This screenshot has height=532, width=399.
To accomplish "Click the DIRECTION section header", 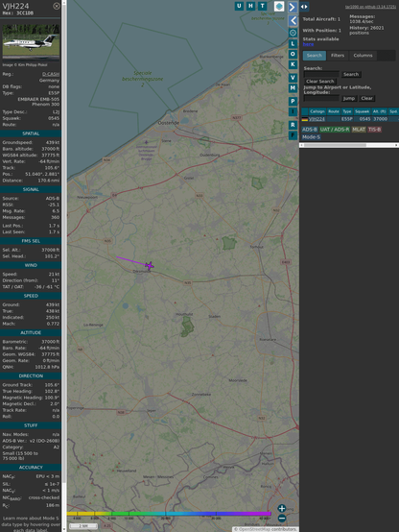I will click(31, 375).
